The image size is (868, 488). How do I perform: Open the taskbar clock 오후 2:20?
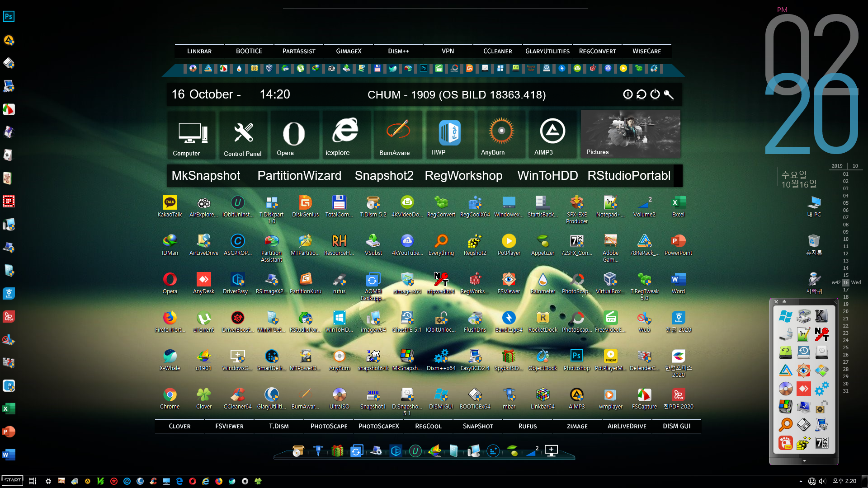point(844,481)
